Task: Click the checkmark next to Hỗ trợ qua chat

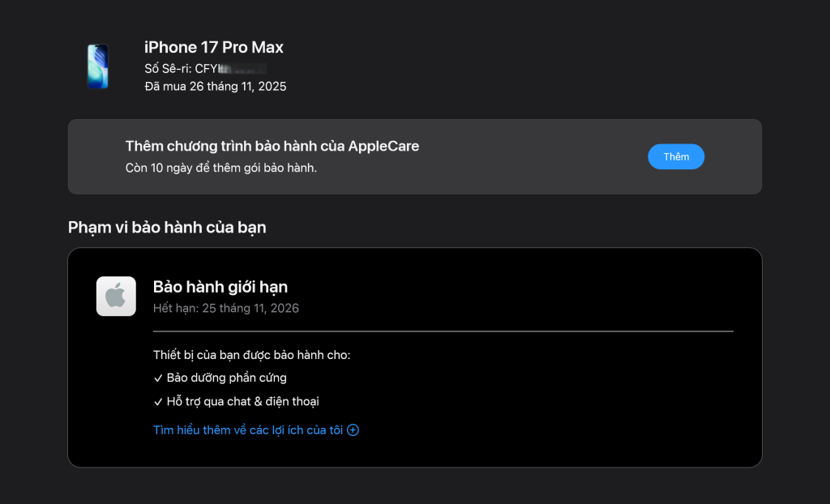Action: click(158, 401)
